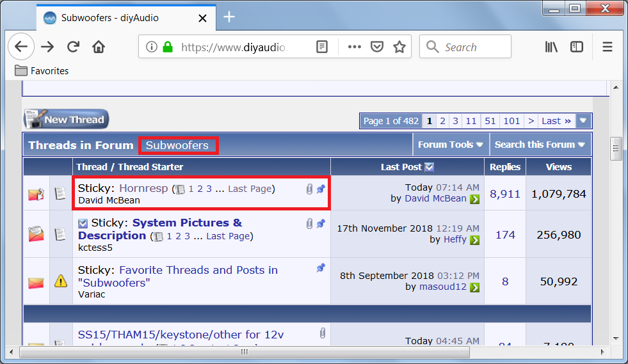Jump to page 51 of threads
The image size is (628, 364).
tap(490, 121)
